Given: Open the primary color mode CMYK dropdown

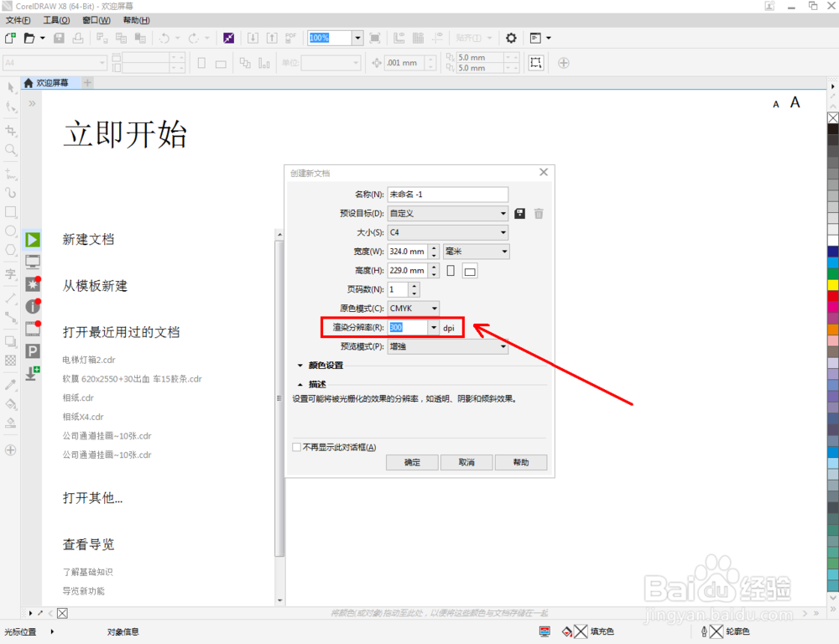Looking at the screenshot, I should point(414,309).
